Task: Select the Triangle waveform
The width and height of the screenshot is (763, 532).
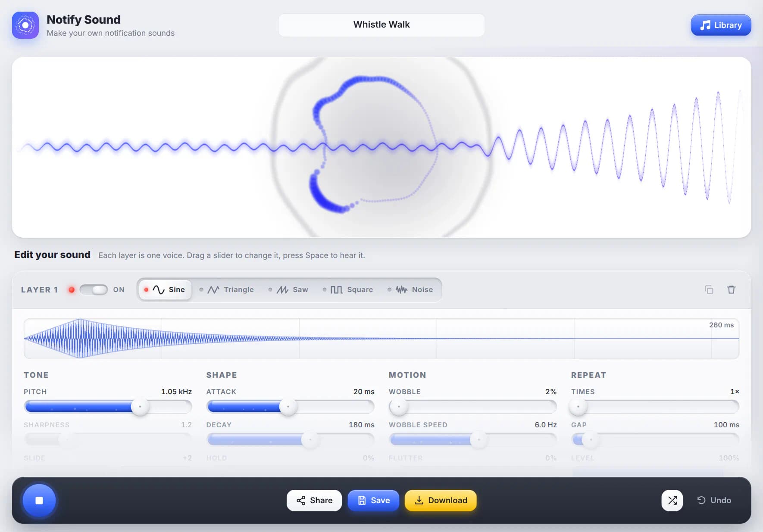Action: pyautogui.click(x=227, y=289)
